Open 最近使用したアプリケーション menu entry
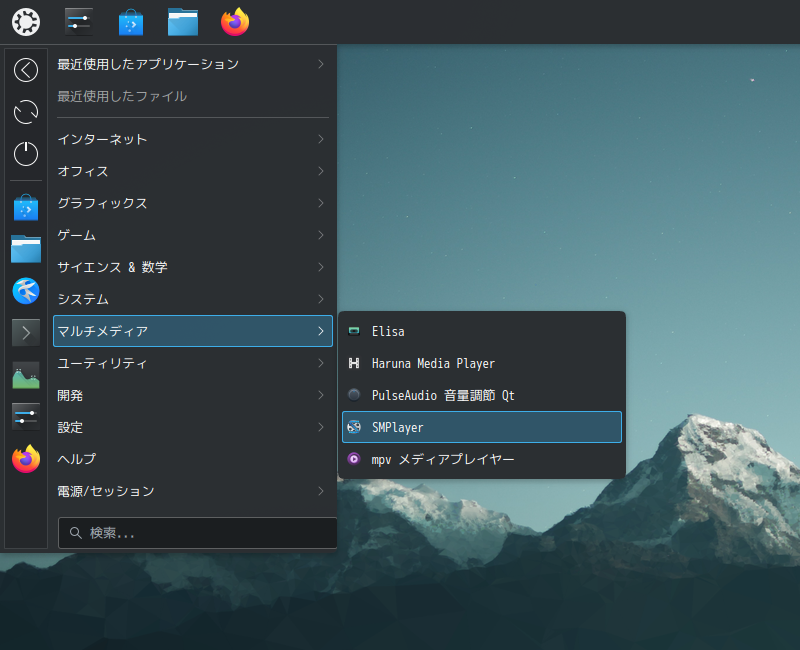This screenshot has width=800, height=650. (x=193, y=64)
